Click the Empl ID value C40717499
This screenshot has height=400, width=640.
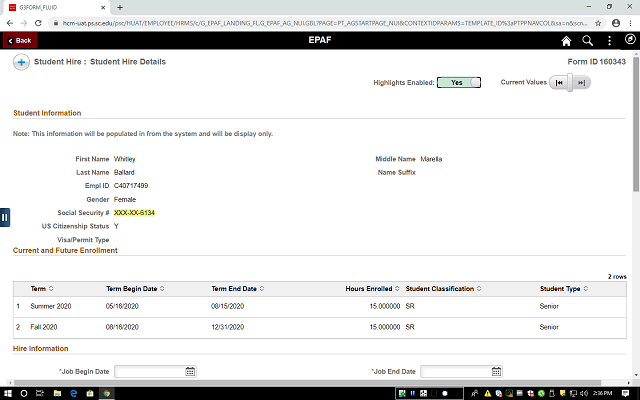tap(131, 186)
